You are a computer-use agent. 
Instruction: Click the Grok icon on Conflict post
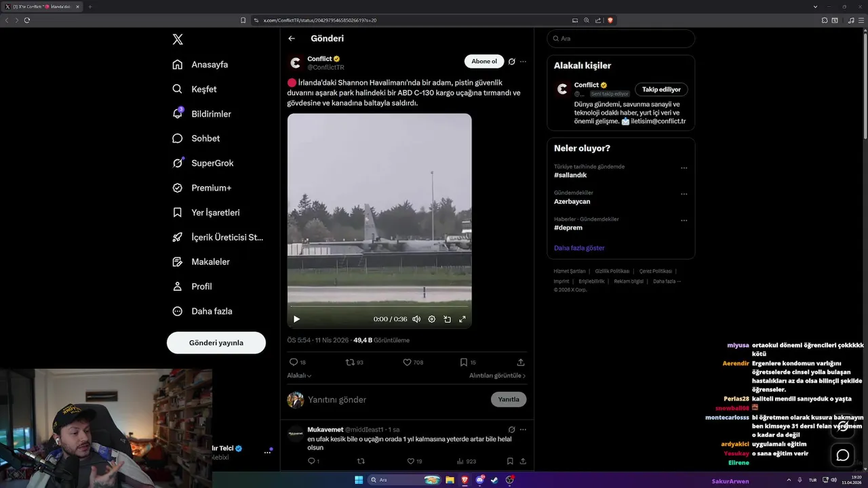(512, 62)
